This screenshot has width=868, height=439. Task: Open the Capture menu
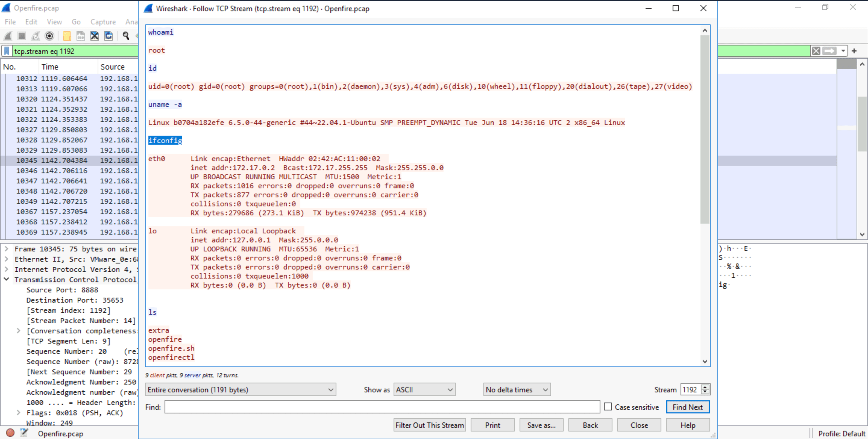pyautogui.click(x=103, y=22)
